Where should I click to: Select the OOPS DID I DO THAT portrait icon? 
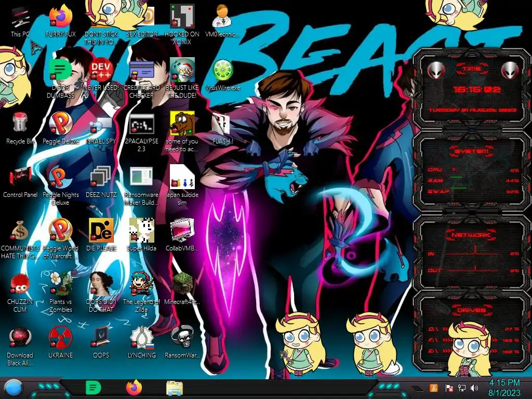(101, 292)
